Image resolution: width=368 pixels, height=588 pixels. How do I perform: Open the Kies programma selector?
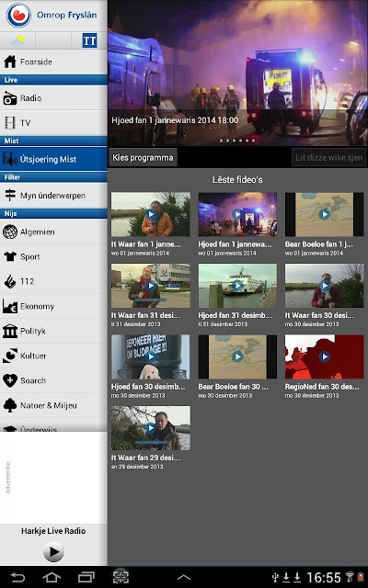[x=143, y=157]
